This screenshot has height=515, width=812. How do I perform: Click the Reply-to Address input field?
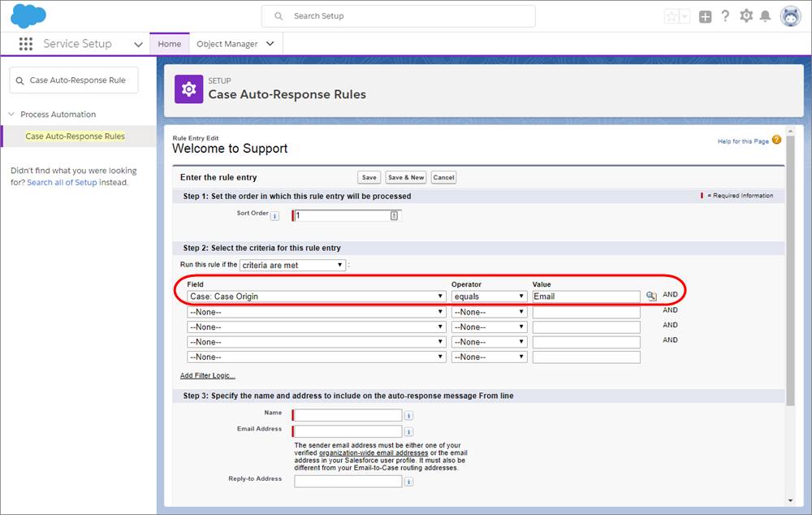coord(348,482)
